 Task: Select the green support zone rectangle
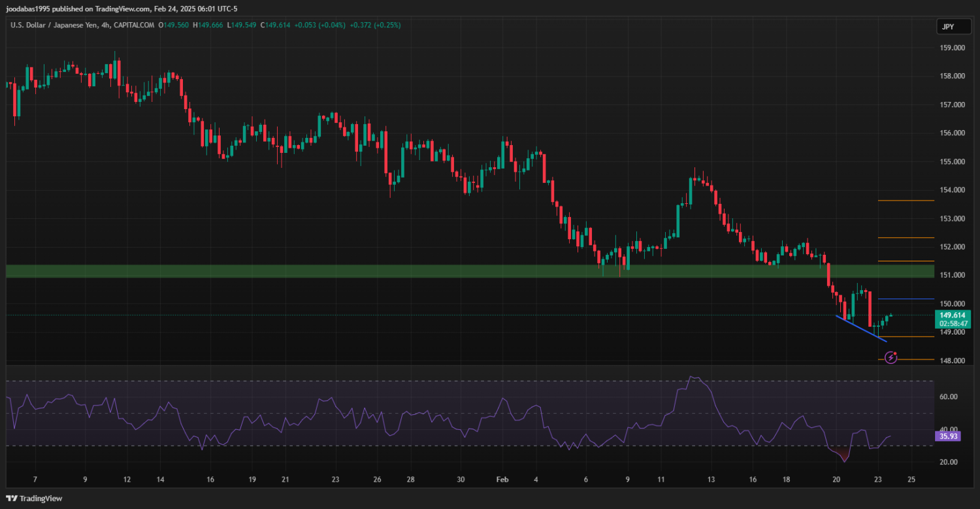[470, 271]
